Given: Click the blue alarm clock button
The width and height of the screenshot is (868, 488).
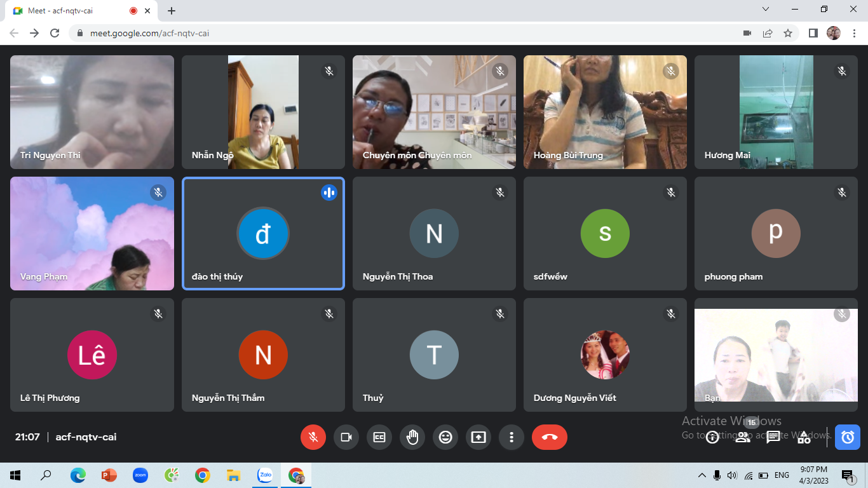Looking at the screenshot, I should point(848,437).
